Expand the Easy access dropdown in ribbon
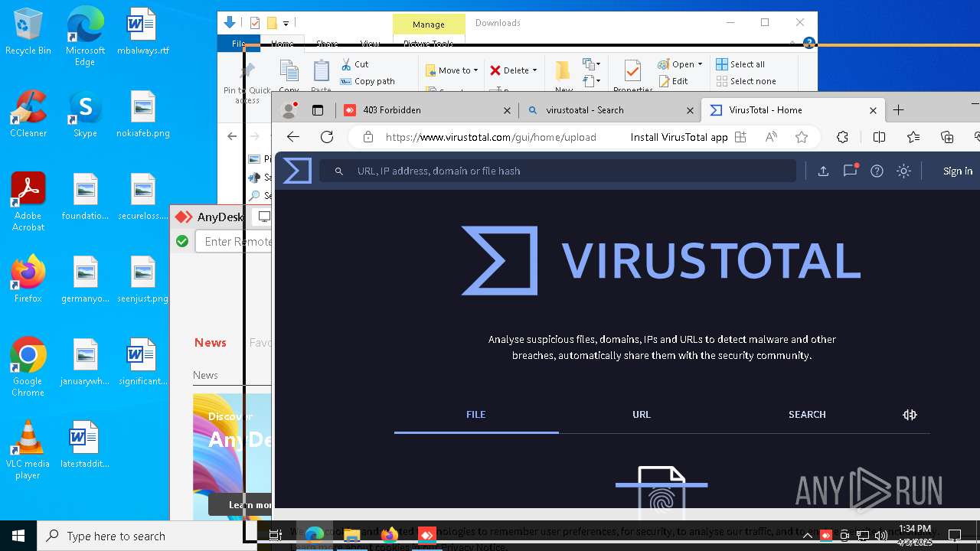The width and height of the screenshot is (980, 551). click(x=592, y=80)
